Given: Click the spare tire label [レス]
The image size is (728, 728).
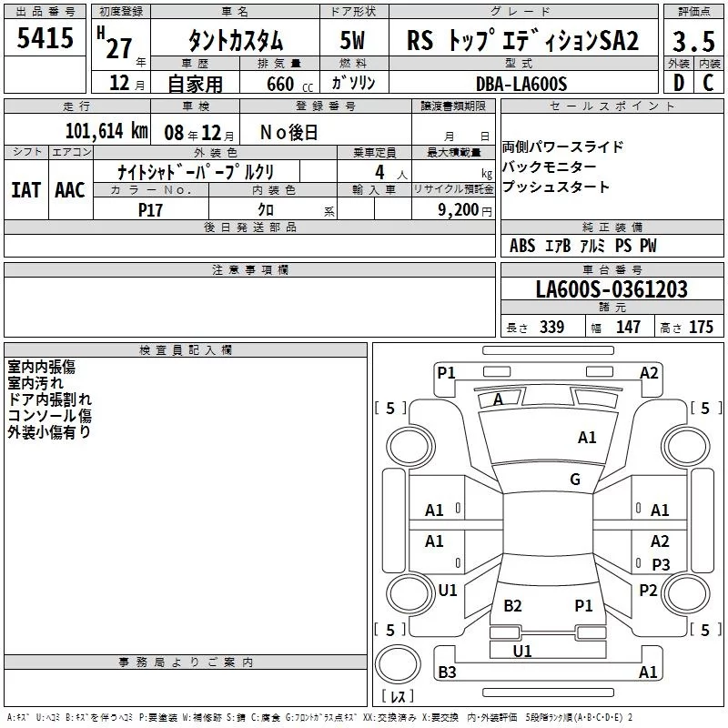Looking at the screenshot, I should (398, 696).
